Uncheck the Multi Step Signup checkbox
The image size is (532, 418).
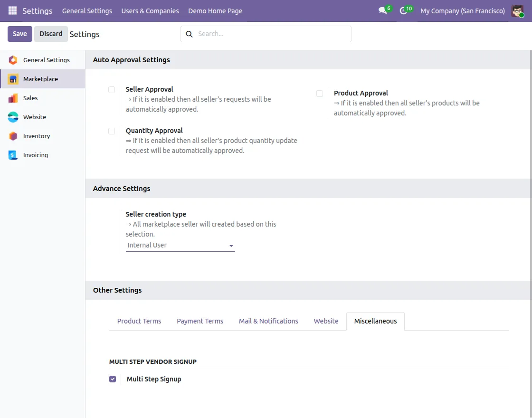pyautogui.click(x=113, y=379)
